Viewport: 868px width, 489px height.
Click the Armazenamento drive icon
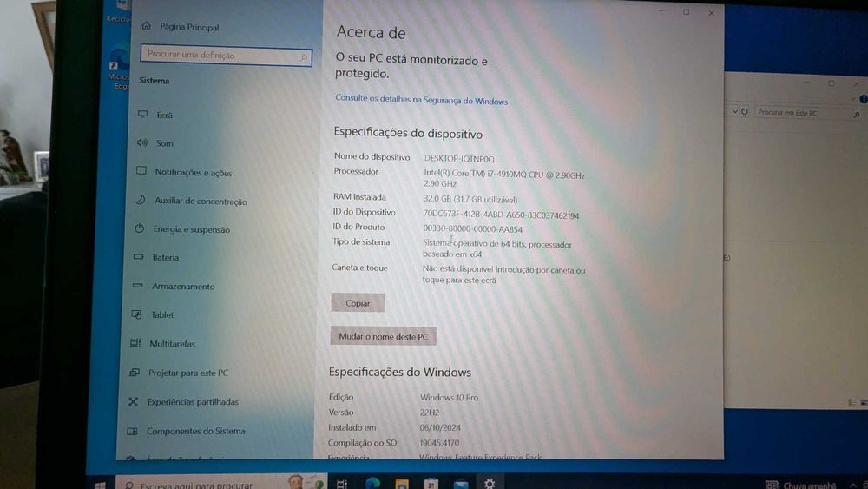137,286
